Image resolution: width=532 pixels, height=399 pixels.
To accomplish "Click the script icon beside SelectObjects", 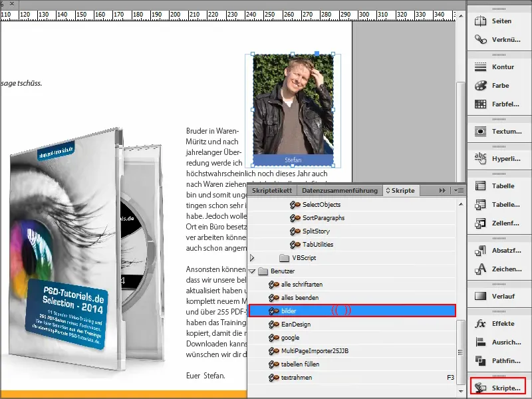I will 295,205.
